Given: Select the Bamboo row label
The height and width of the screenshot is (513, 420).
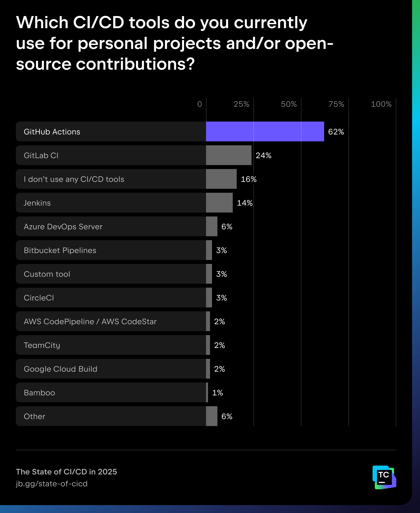Looking at the screenshot, I should (39, 393).
